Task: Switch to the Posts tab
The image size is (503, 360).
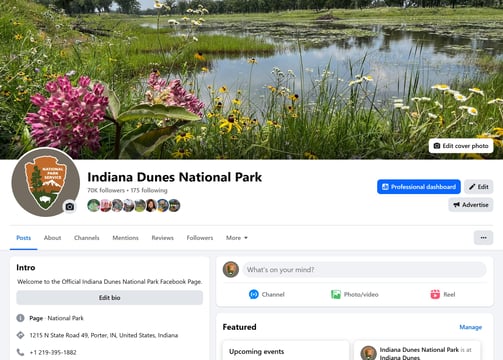Action: (x=24, y=238)
